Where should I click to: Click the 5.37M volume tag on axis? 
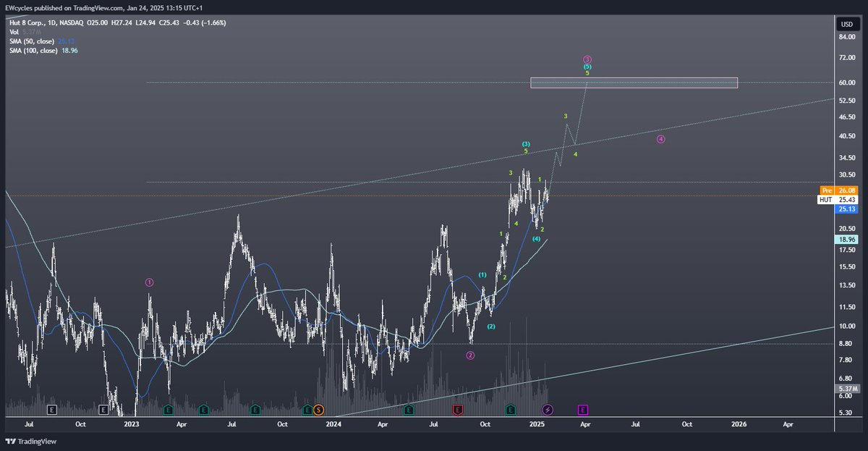pyautogui.click(x=846, y=388)
